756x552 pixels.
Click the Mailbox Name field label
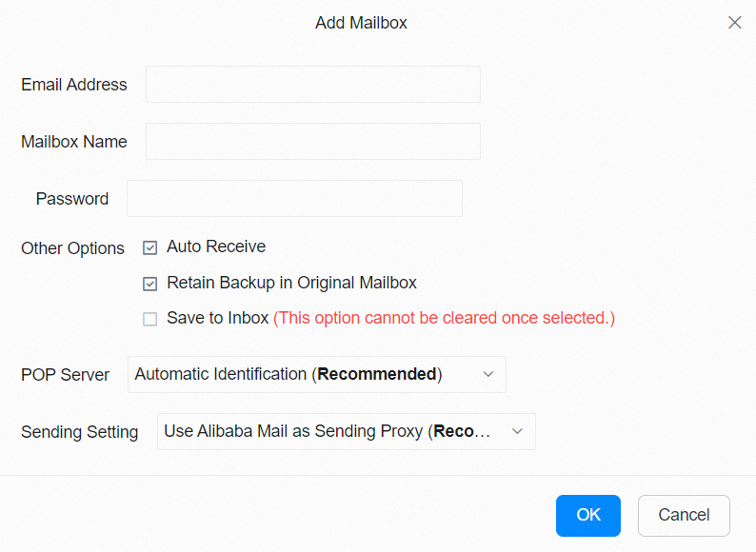coord(74,142)
